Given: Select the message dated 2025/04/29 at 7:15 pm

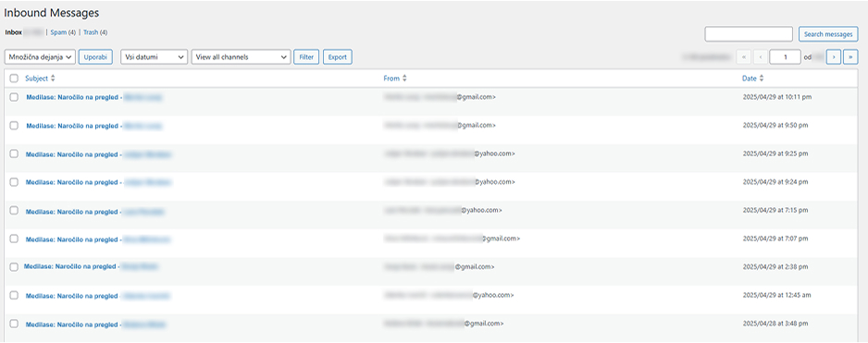Looking at the screenshot, I should click(14, 211).
